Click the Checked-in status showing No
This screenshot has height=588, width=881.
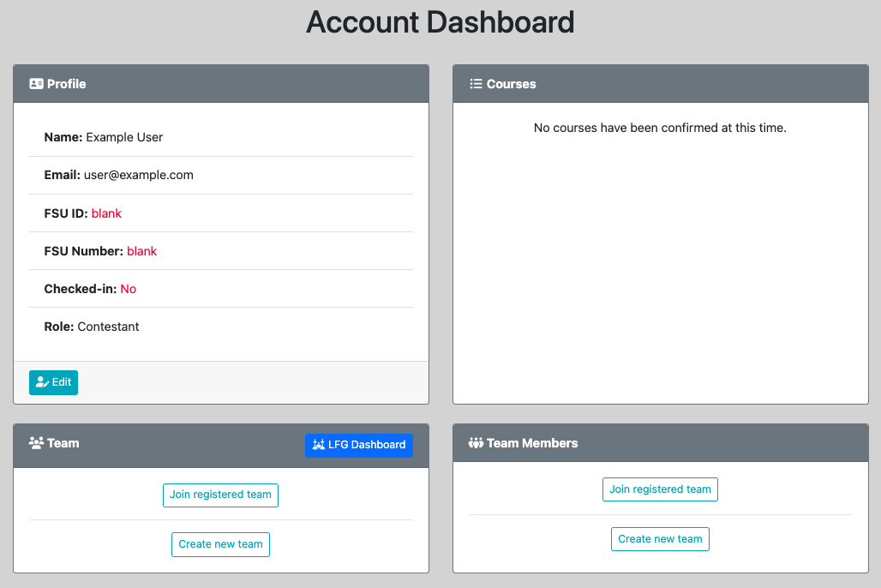128,289
